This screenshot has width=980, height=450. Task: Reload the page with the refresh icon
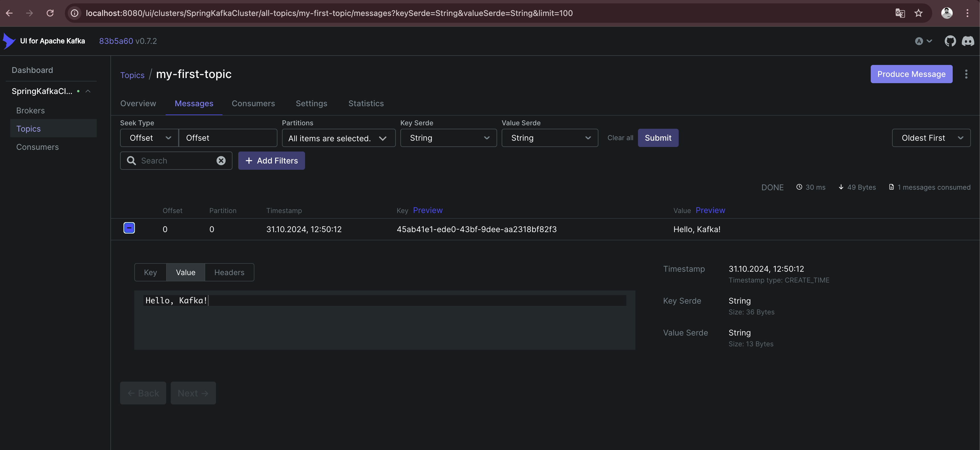tap(50, 13)
